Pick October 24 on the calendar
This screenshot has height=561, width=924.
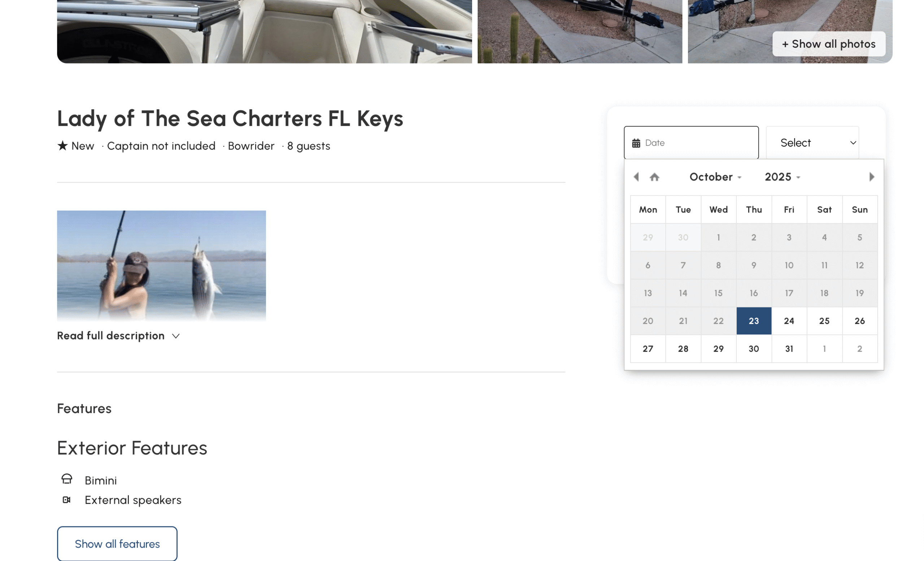coord(789,321)
